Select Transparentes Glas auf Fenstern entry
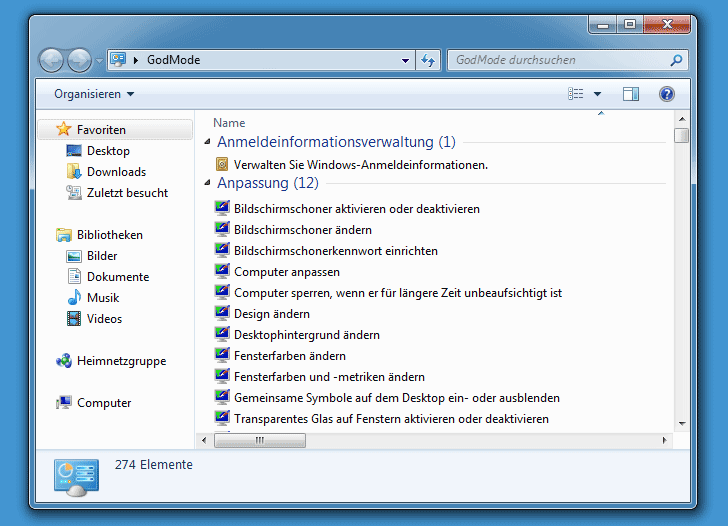Screen dimensions: 728x526 pos(391,419)
